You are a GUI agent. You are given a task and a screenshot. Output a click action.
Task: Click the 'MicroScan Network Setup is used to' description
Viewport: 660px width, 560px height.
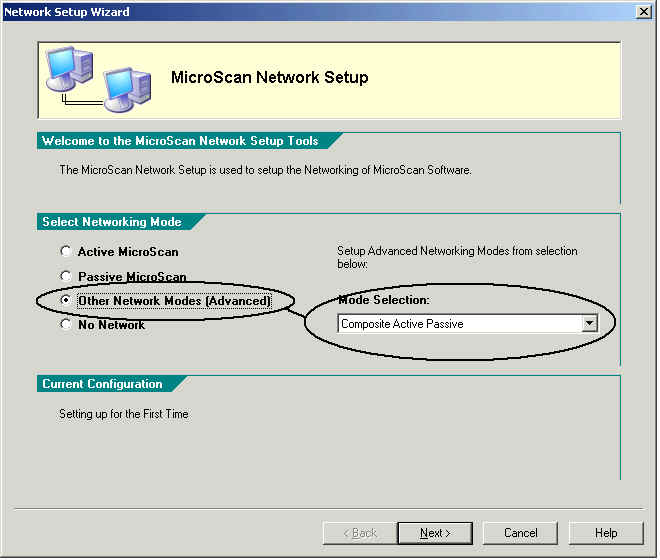[x=266, y=170]
